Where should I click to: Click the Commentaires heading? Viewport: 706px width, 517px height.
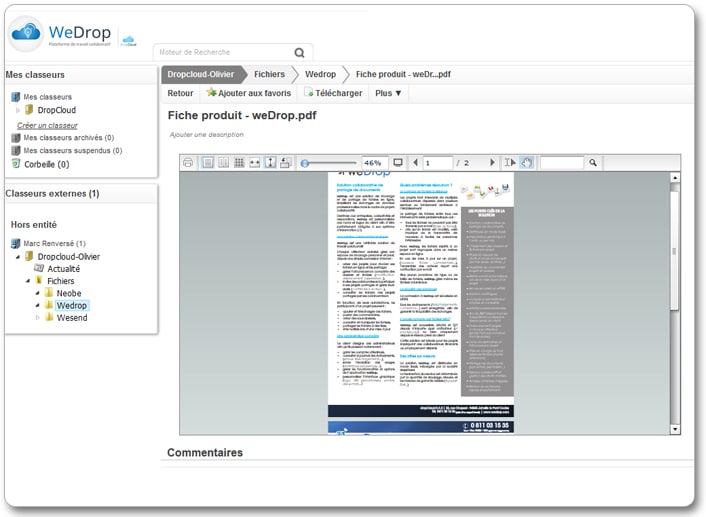pos(205,453)
